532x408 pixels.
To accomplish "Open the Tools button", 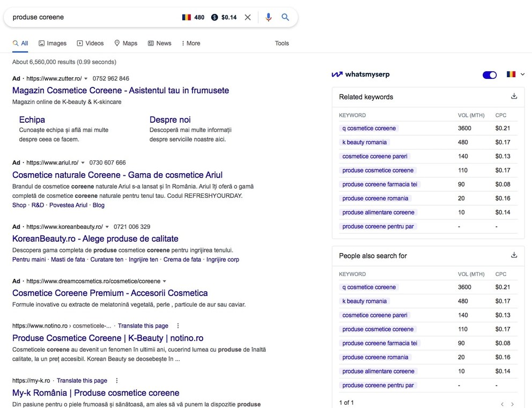I will [x=282, y=43].
